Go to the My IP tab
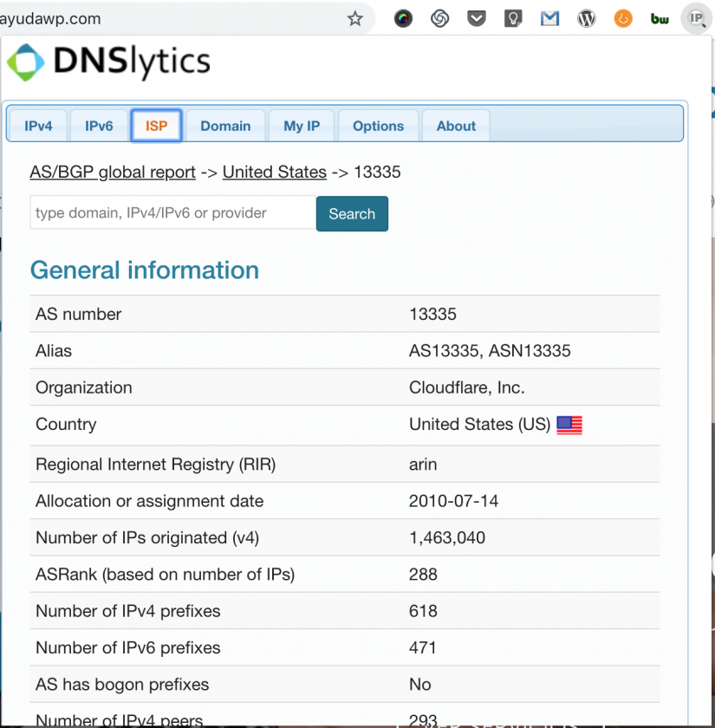This screenshot has width=715, height=728. 302,126
